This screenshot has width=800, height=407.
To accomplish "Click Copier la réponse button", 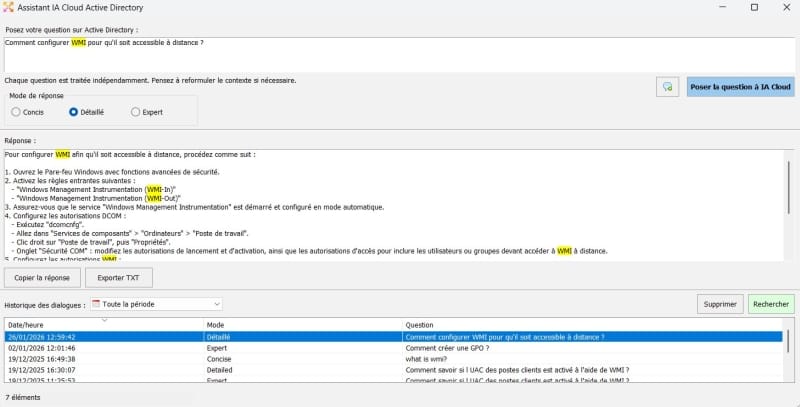I will [43, 277].
